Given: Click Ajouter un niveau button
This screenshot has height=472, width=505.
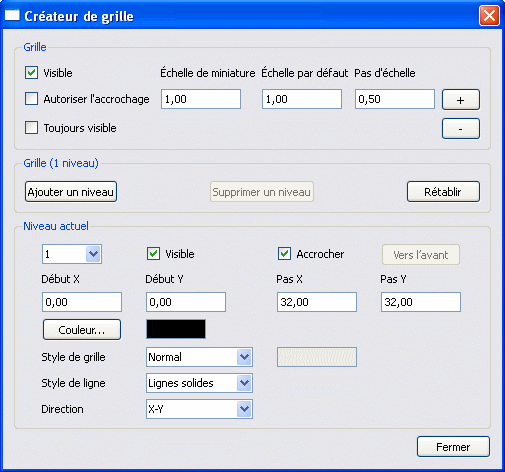Looking at the screenshot, I should (x=71, y=192).
